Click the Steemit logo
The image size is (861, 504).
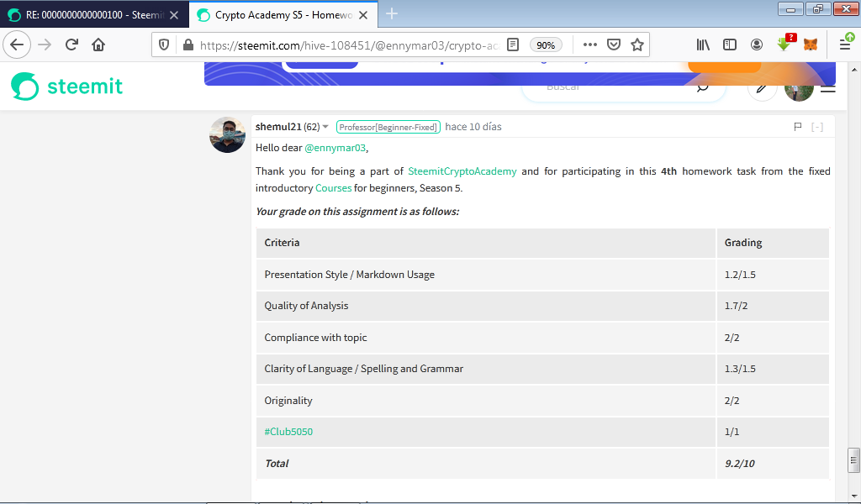(x=67, y=87)
